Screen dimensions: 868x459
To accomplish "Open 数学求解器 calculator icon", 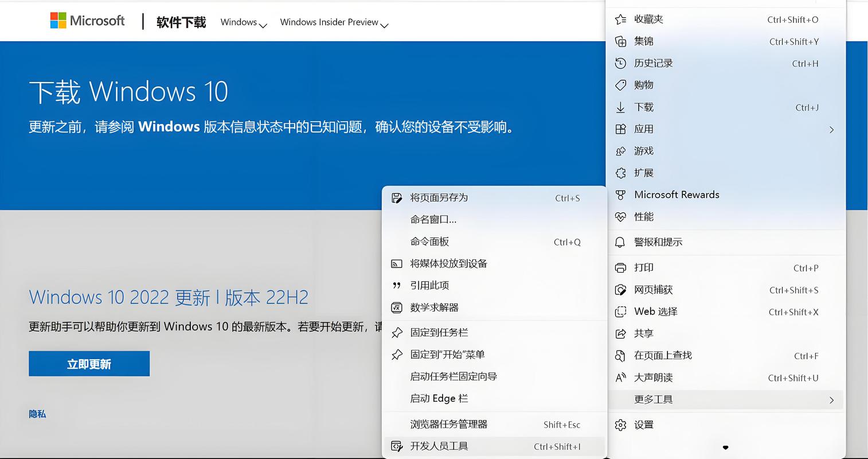I will 397,307.
